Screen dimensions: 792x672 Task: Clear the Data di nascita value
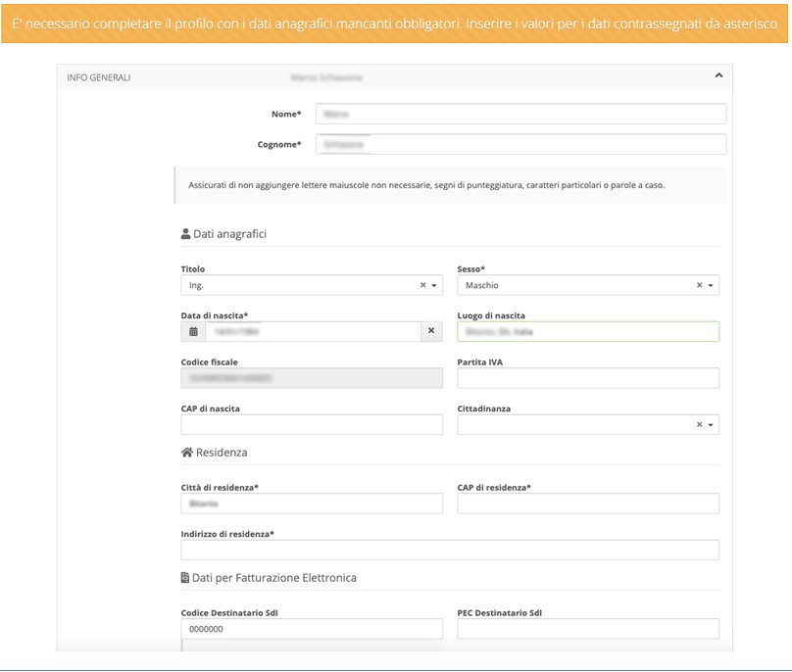(x=432, y=332)
